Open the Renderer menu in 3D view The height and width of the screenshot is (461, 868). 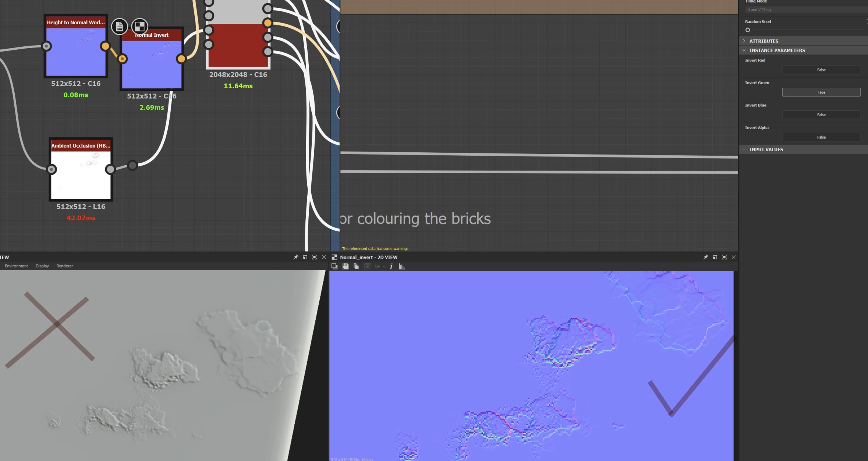tap(64, 266)
